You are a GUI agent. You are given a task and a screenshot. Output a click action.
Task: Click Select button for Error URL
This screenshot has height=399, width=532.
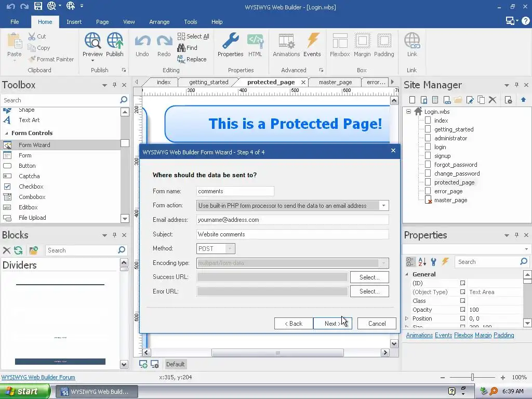369,291
